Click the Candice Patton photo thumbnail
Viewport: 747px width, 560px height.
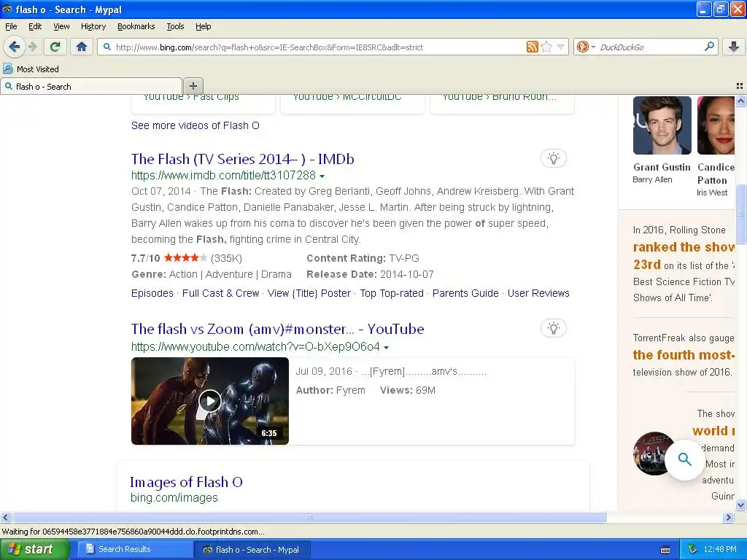[716, 125]
